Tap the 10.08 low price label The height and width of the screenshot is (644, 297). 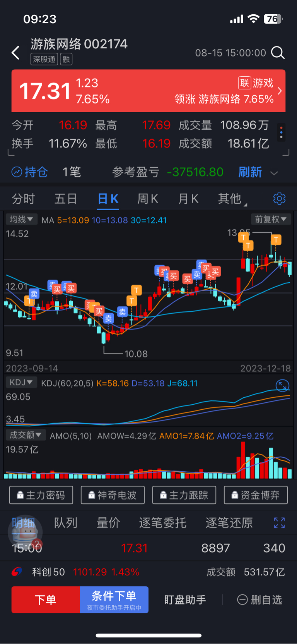click(136, 354)
